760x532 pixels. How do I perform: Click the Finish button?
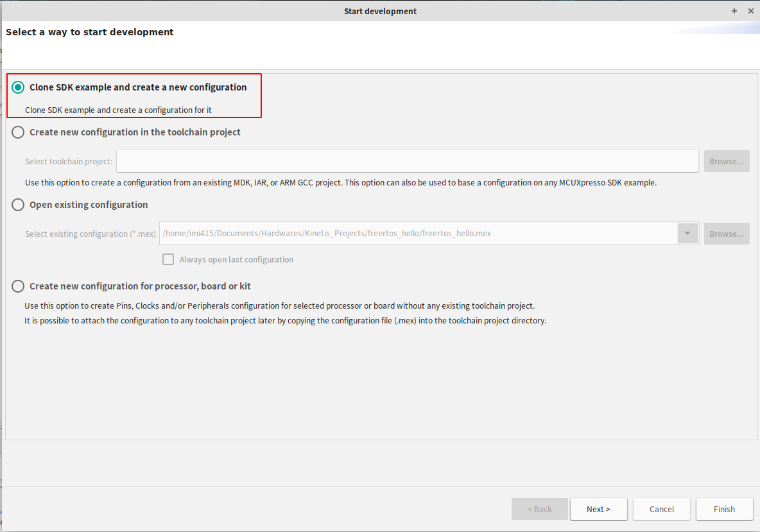724,509
